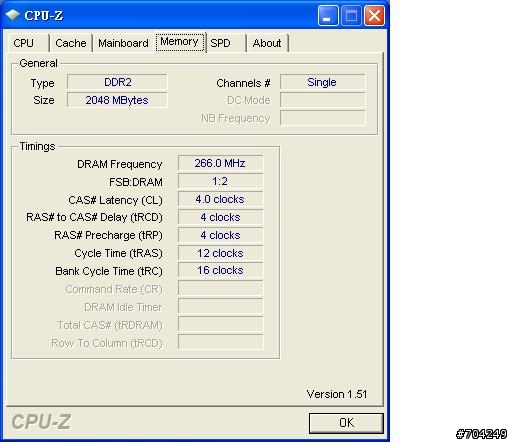Click the Size label
The height and width of the screenshot is (442, 512).
44,100
